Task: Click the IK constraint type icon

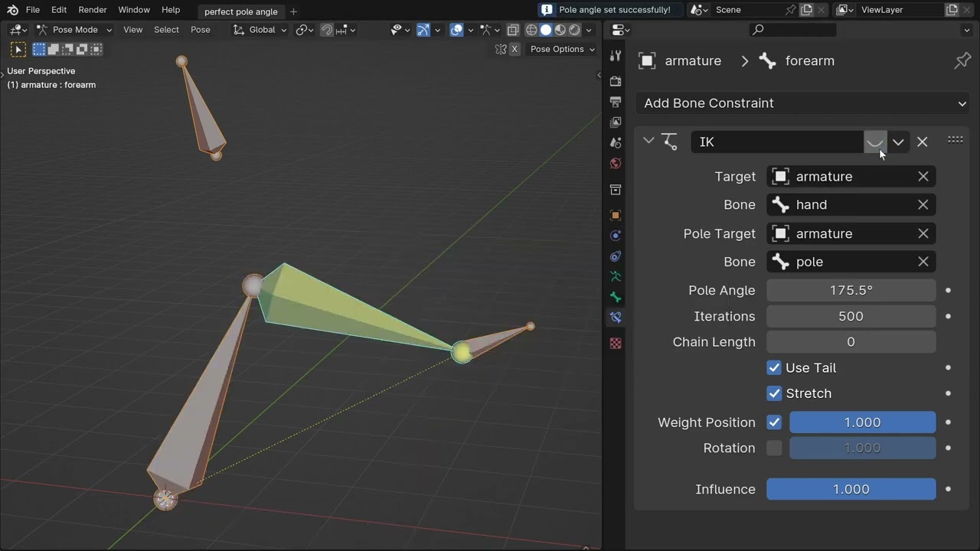Action: point(670,142)
